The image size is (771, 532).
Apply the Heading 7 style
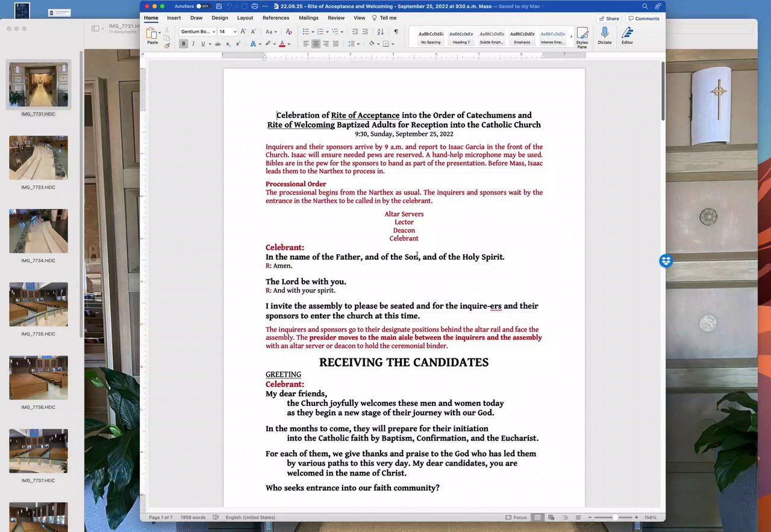[461, 37]
